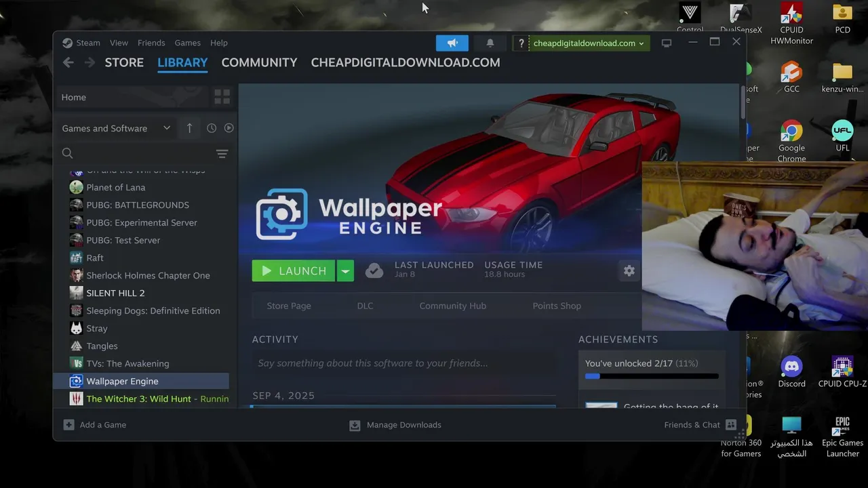
Task: Select PUBG: Test Server in list
Action: coord(123,240)
